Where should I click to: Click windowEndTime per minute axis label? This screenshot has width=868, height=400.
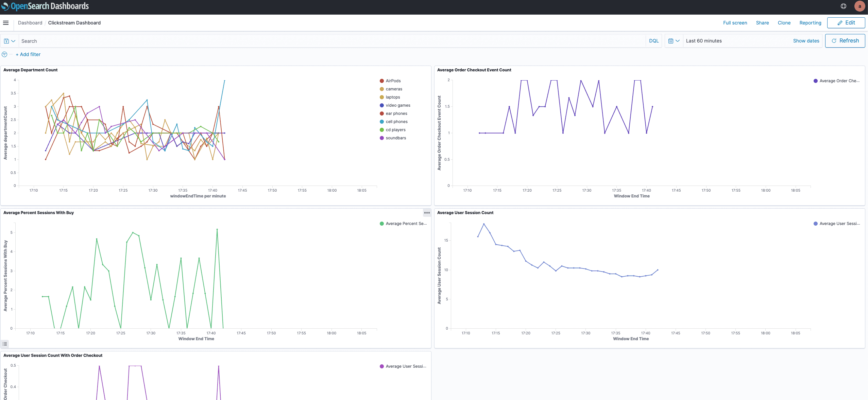pyautogui.click(x=198, y=196)
